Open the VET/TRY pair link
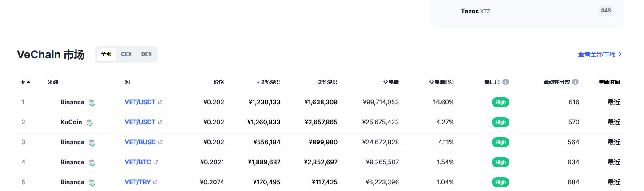This screenshot has height=191, width=644. [x=138, y=182]
